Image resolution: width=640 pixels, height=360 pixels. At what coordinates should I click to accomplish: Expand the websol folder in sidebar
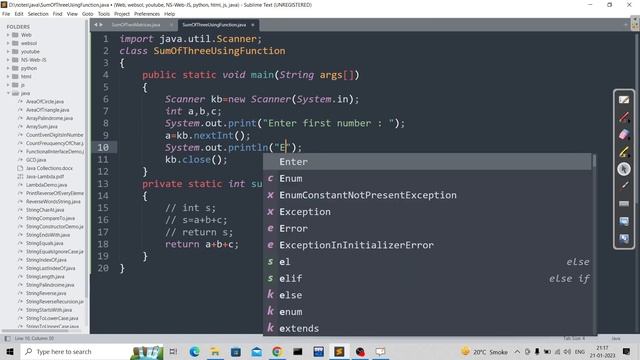[8, 43]
